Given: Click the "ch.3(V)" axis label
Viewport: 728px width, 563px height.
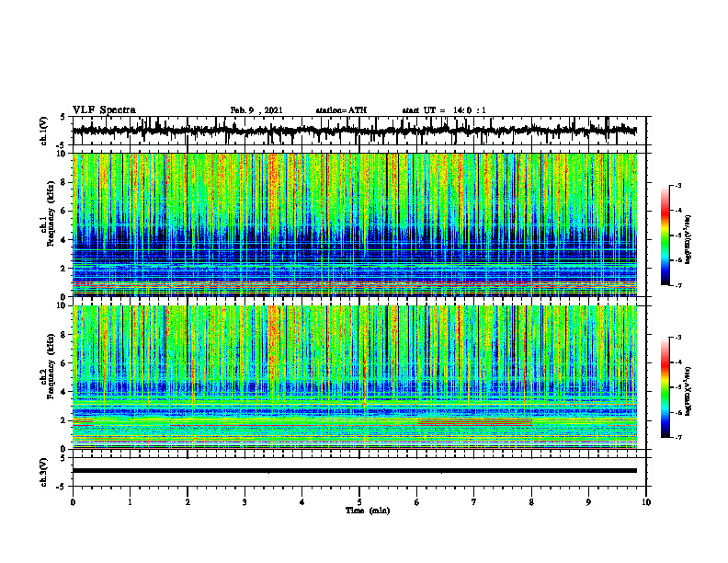Looking at the screenshot, I should pyautogui.click(x=44, y=472).
